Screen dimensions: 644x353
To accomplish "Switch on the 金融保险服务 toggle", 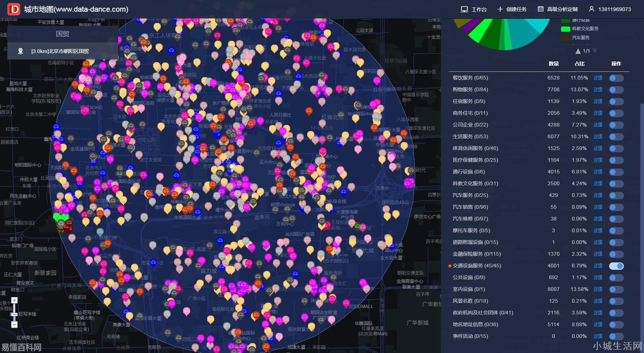I will point(616,254).
